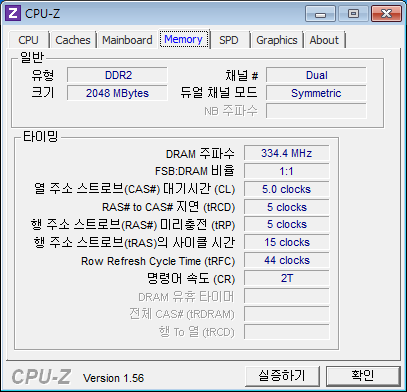
Task: Click the tRCD 5 clocks value
Action: (286, 207)
